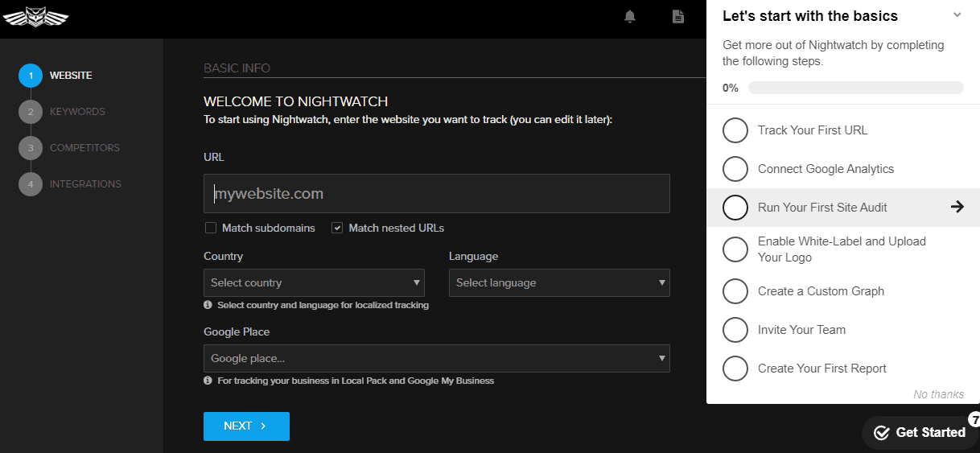Expand the Google place dropdown
The width and height of the screenshot is (980, 453).
(x=436, y=358)
